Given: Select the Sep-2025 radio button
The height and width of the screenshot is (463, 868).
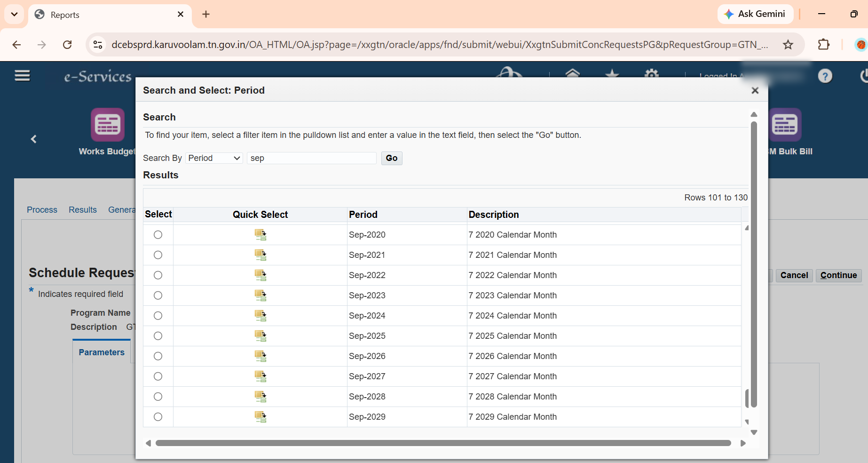Looking at the screenshot, I should click(158, 336).
